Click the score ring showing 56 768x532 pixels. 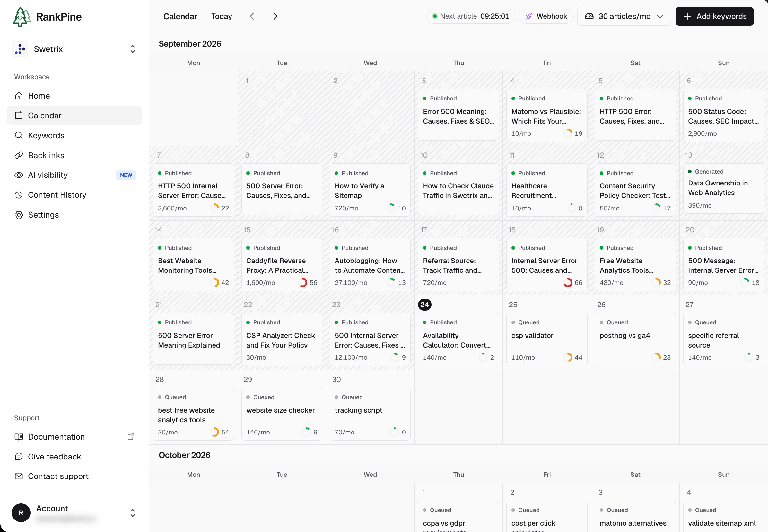(x=303, y=283)
